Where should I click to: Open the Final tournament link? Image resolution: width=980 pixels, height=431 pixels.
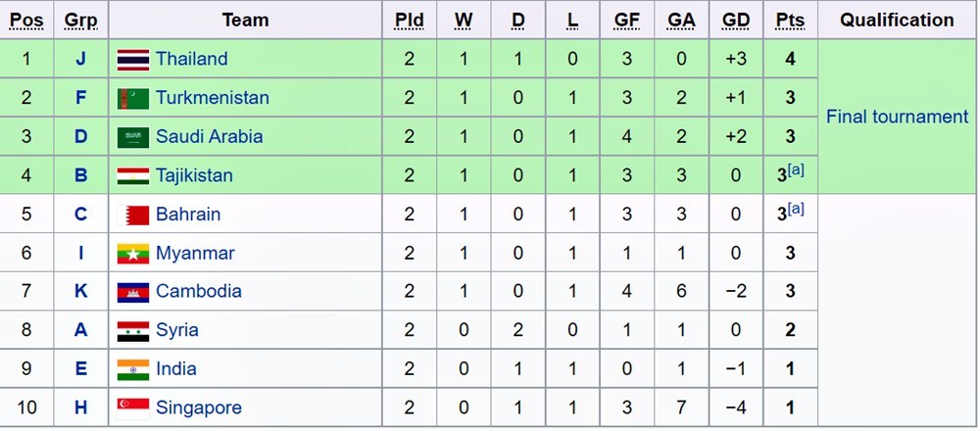point(897,118)
